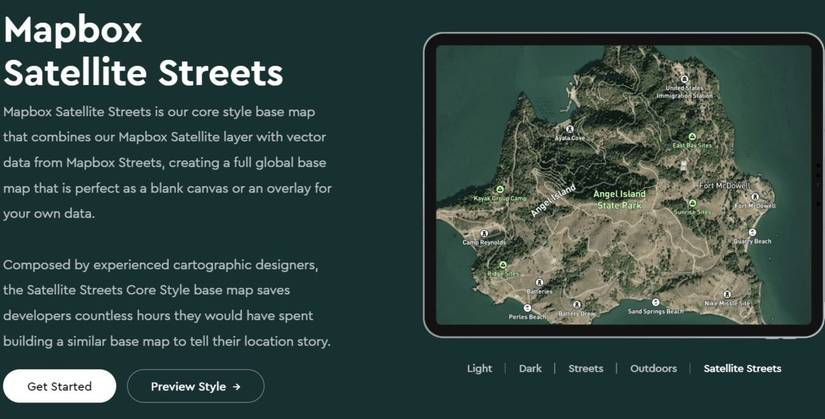Click the Ridge Sites campground icon
The image size is (825, 419).
(503, 265)
